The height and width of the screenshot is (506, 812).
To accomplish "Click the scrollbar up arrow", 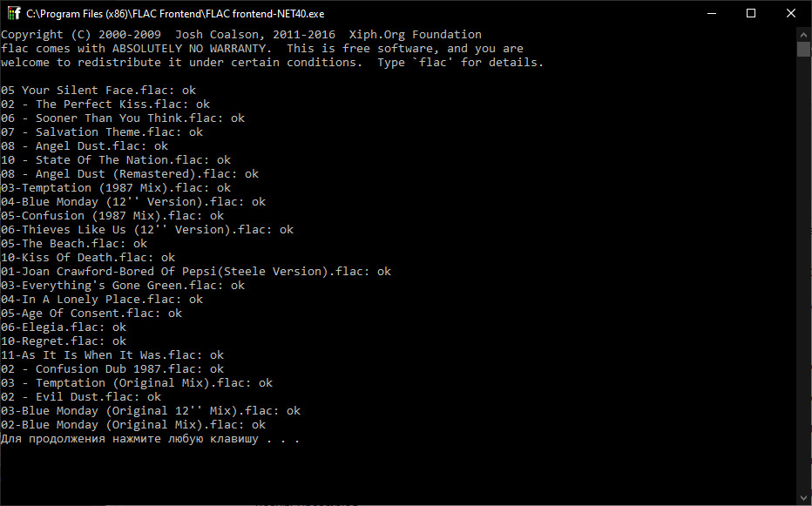I will 804,34.
